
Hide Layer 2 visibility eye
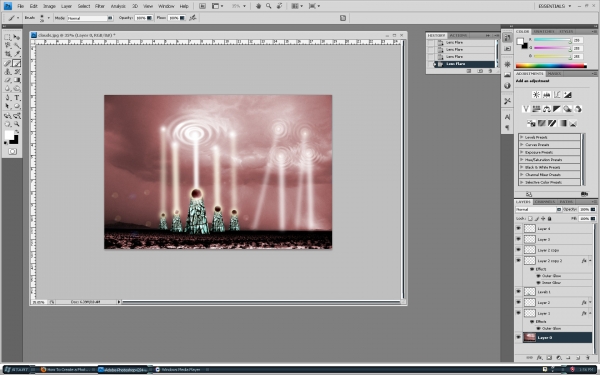[518, 302]
